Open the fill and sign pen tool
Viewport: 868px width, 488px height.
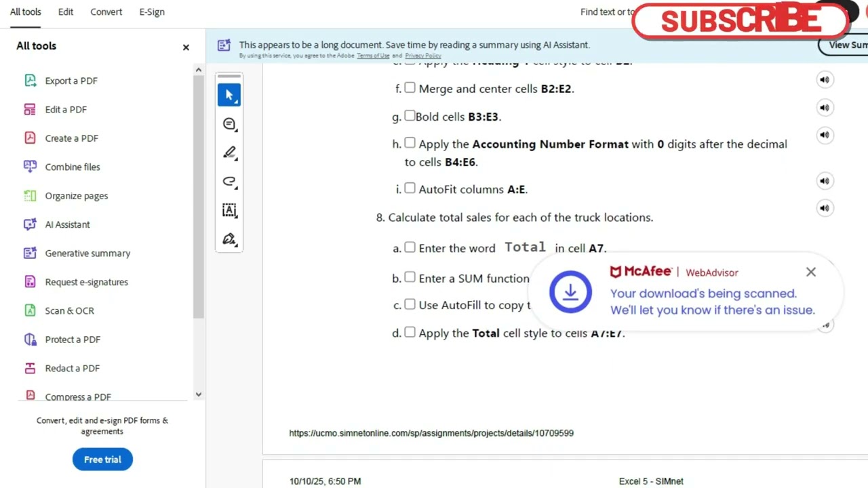[229, 239]
